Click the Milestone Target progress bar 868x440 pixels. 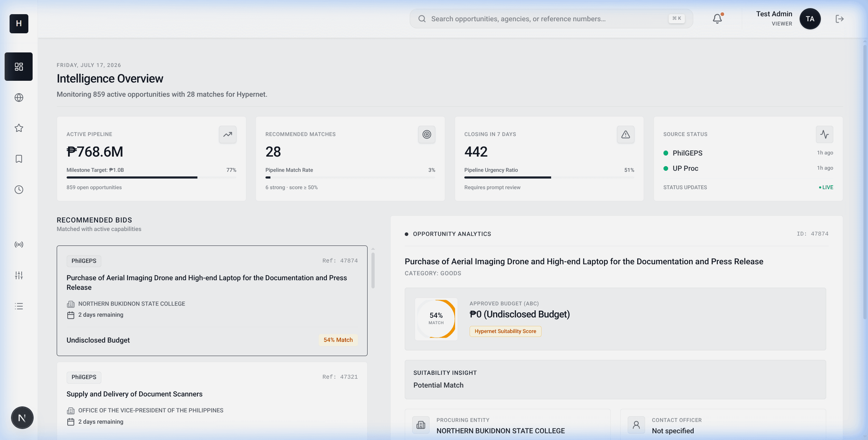pos(151,177)
